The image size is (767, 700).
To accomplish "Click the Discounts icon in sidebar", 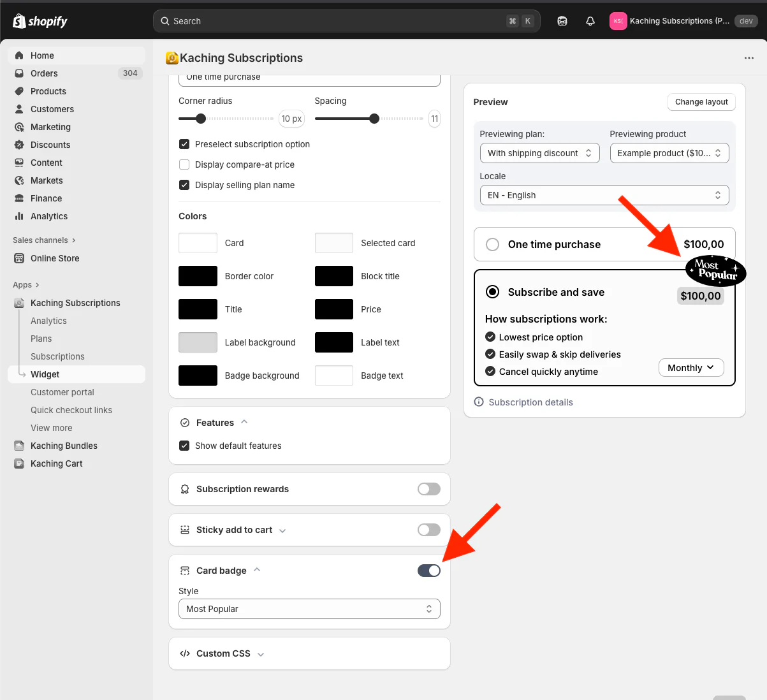I will [x=19, y=145].
